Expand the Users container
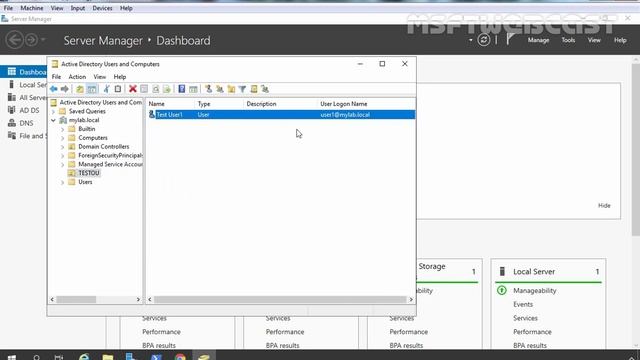The image size is (640, 360). click(62, 182)
